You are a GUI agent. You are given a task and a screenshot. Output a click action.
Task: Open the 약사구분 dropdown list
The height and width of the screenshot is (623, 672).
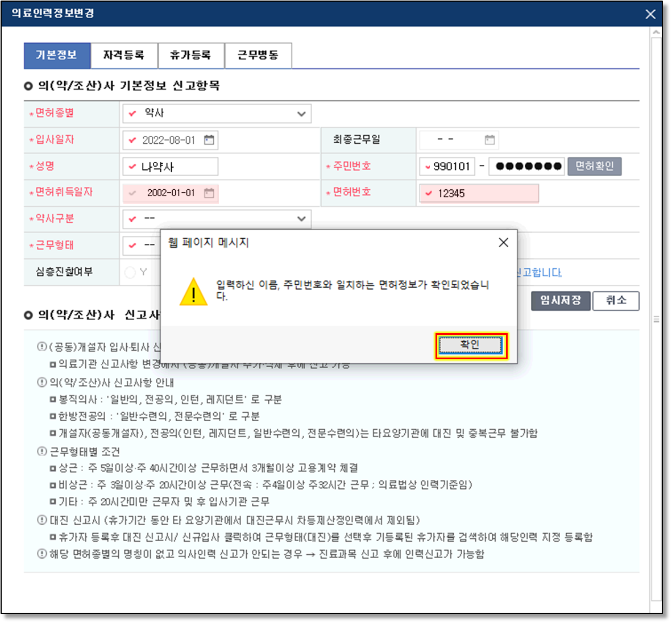(217, 219)
